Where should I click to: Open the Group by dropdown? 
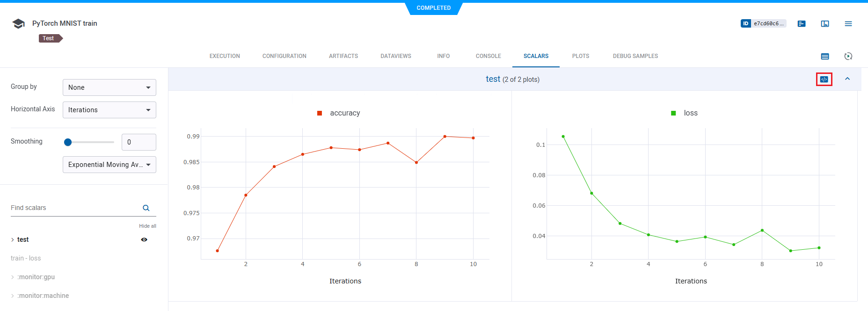click(109, 87)
